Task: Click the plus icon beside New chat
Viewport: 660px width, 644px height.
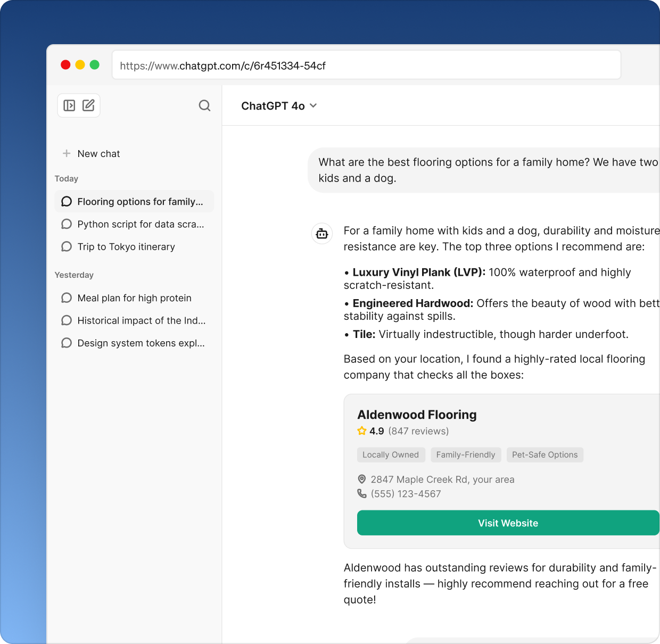Action: 67,153
